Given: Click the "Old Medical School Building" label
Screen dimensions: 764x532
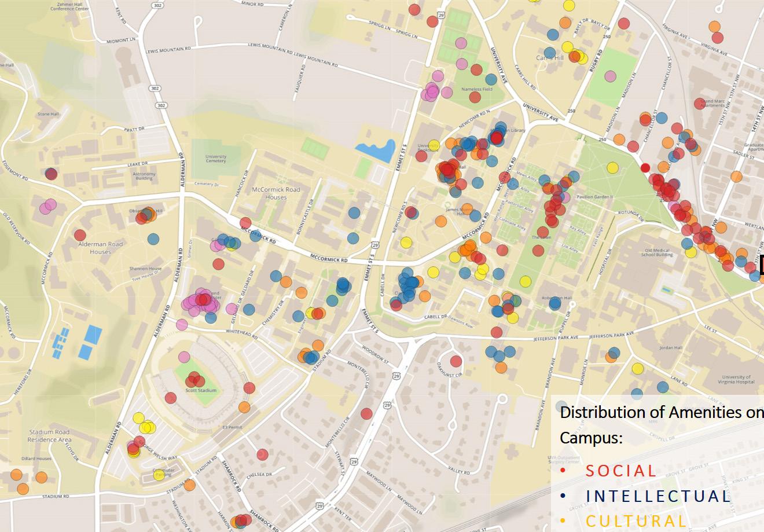Looking at the screenshot, I should 656,252.
